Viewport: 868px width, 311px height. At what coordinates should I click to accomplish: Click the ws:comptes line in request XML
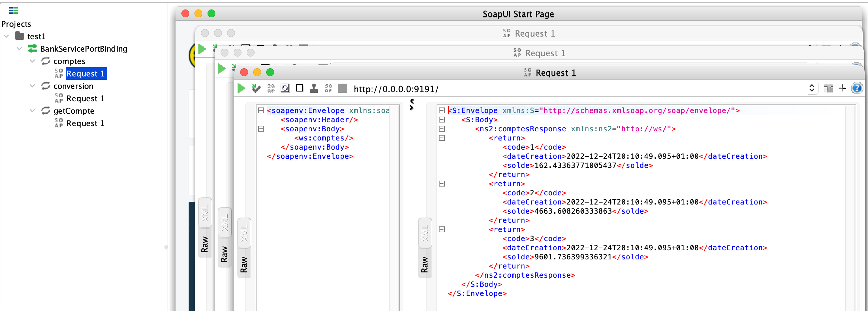pos(323,138)
